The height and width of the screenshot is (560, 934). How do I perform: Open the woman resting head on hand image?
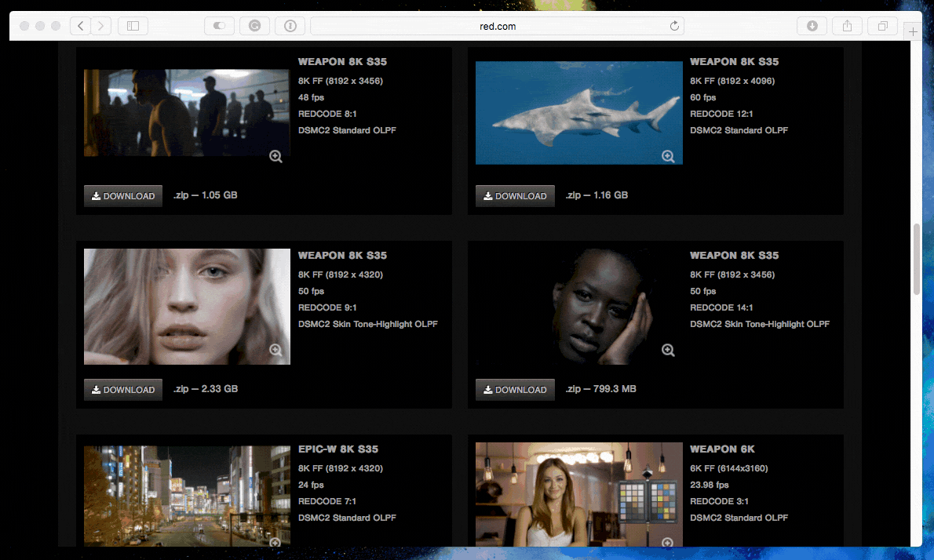click(579, 307)
